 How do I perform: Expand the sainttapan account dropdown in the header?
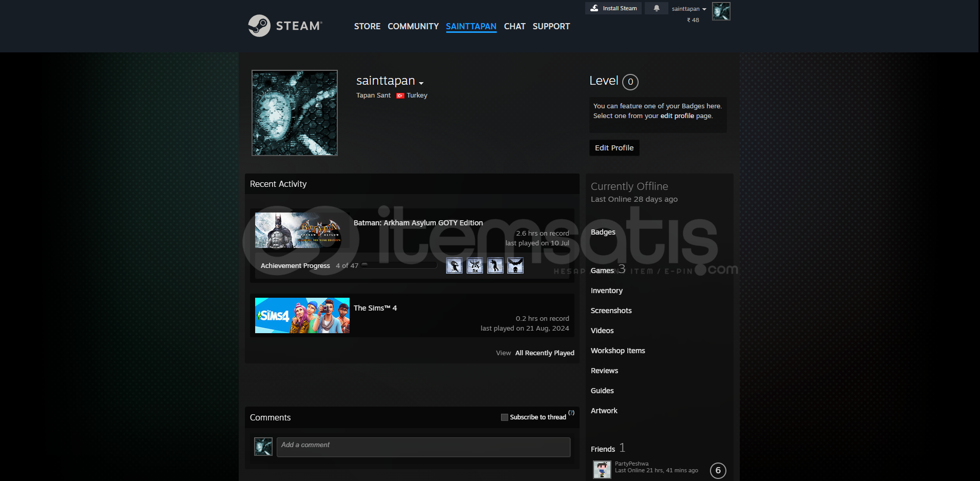coord(689,9)
